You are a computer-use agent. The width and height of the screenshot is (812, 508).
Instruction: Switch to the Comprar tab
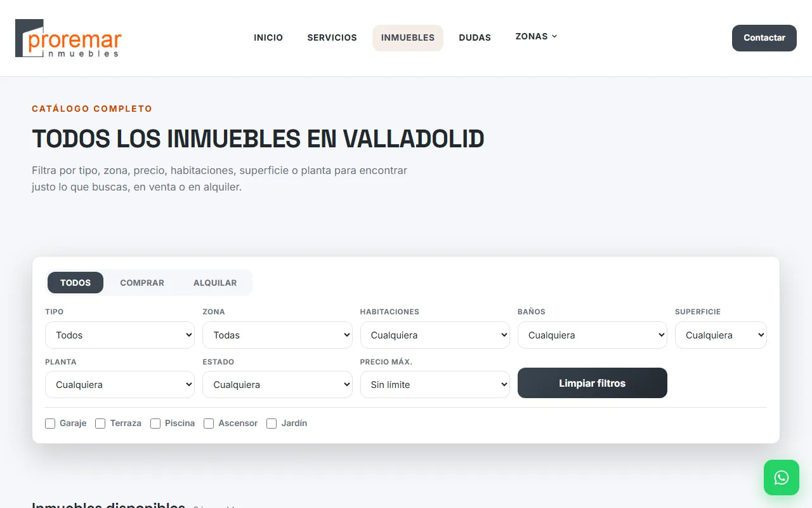(142, 283)
